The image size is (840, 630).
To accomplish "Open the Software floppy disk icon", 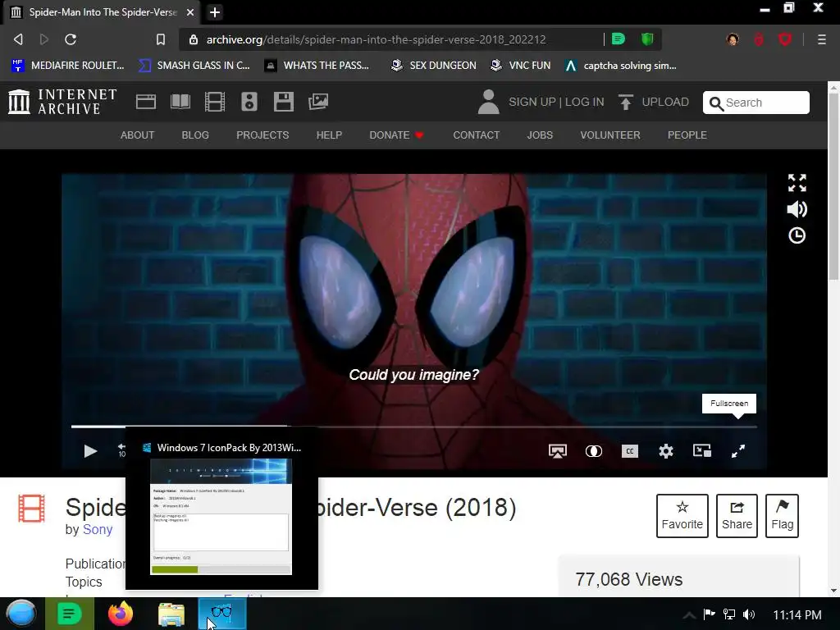I will [283, 102].
